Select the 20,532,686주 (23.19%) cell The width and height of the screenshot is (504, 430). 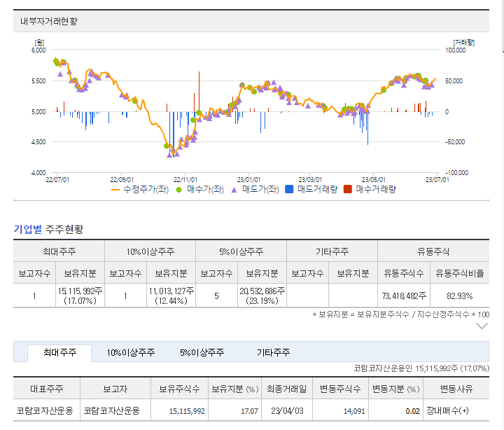262,296
